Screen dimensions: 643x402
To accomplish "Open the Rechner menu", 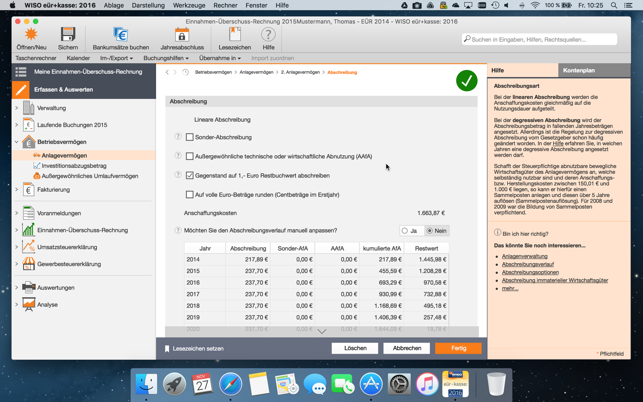I will [225, 5].
